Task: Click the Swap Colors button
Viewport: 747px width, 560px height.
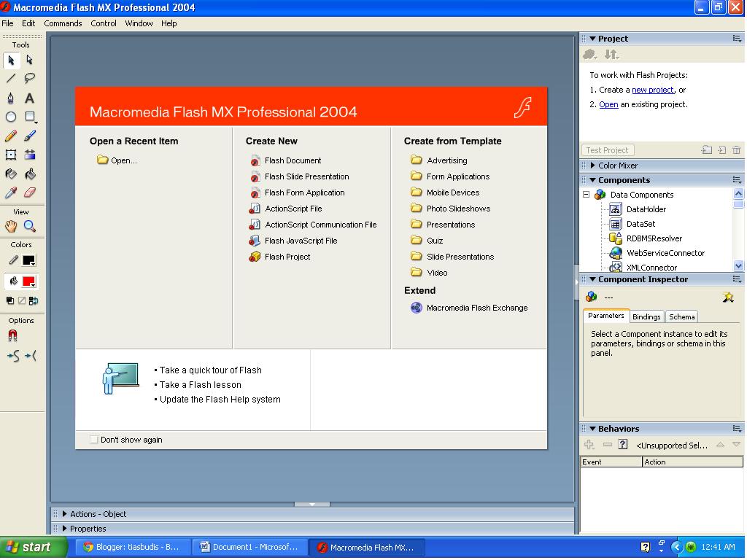Action: 34,300
